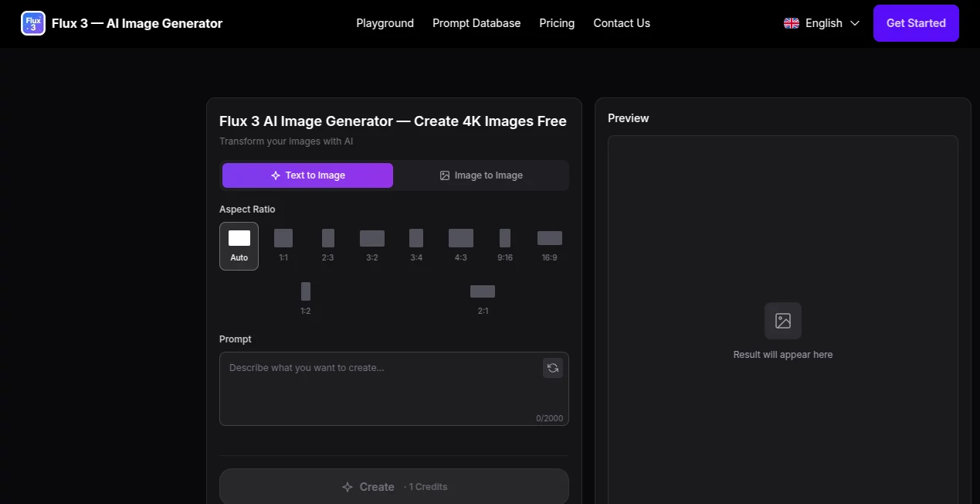Select the 1:2 aspect ratio
Image resolution: width=980 pixels, height=504 pixels.
(306, 299)
